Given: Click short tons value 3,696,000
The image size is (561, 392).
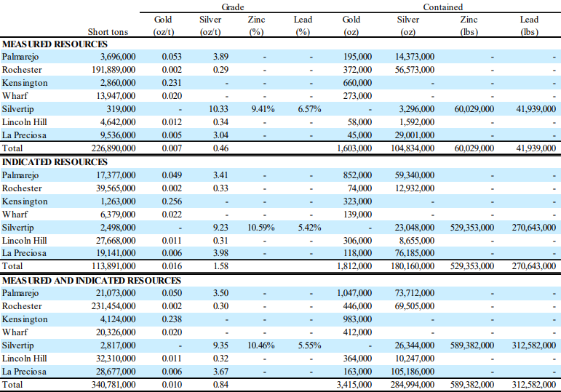Looking at the screenshot, I should pos(118,57).
